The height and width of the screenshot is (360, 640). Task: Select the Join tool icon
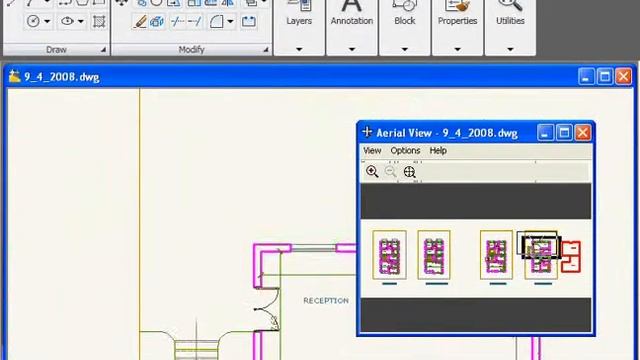195,21
